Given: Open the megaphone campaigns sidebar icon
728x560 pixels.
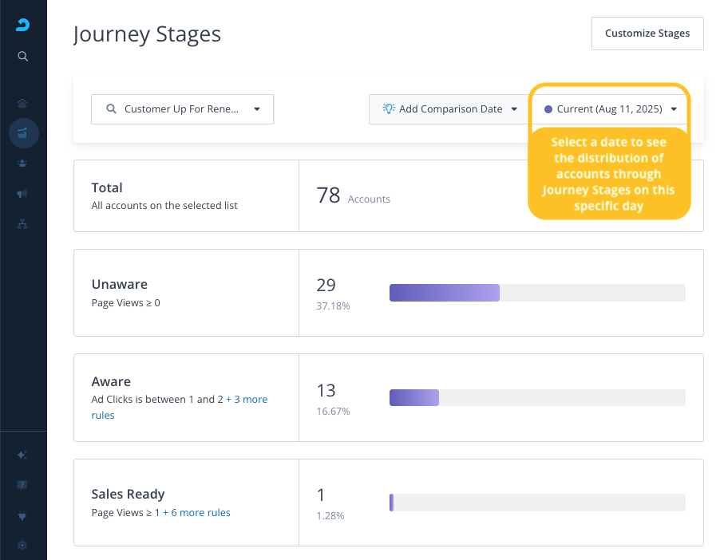Looking at the screenshot, I should (x=22, y=194).
